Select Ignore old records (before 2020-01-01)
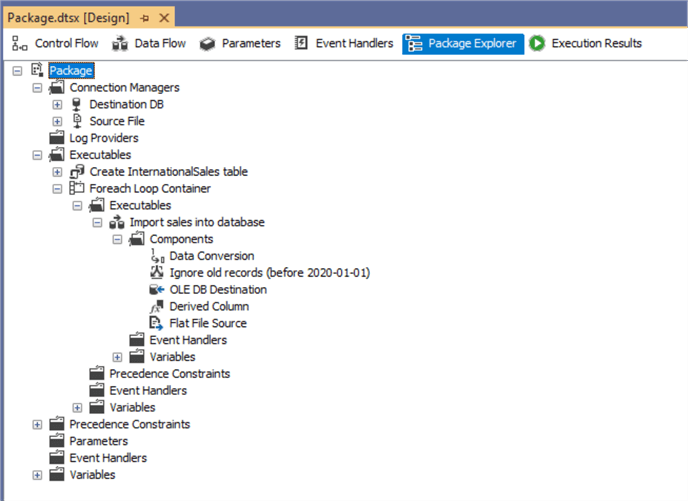The height and width of the screenshot is (501, 688). click(x=270, y=273)
